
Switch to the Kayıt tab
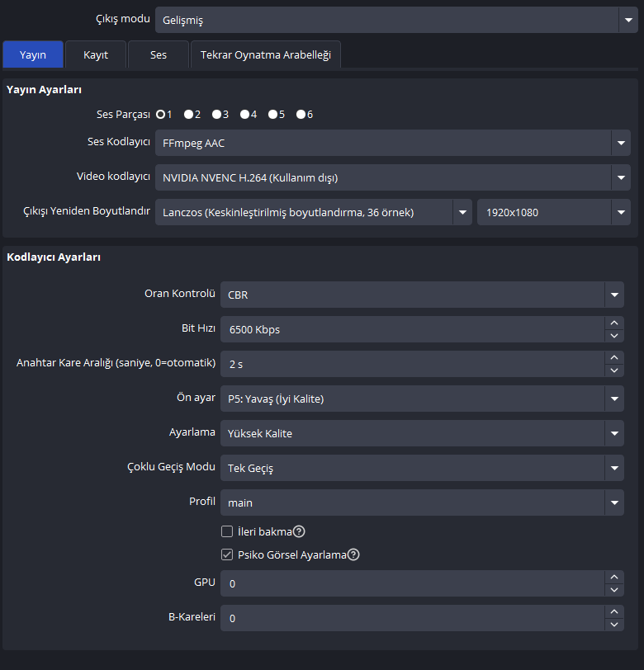pyautogui.click(x=96, y=55)
